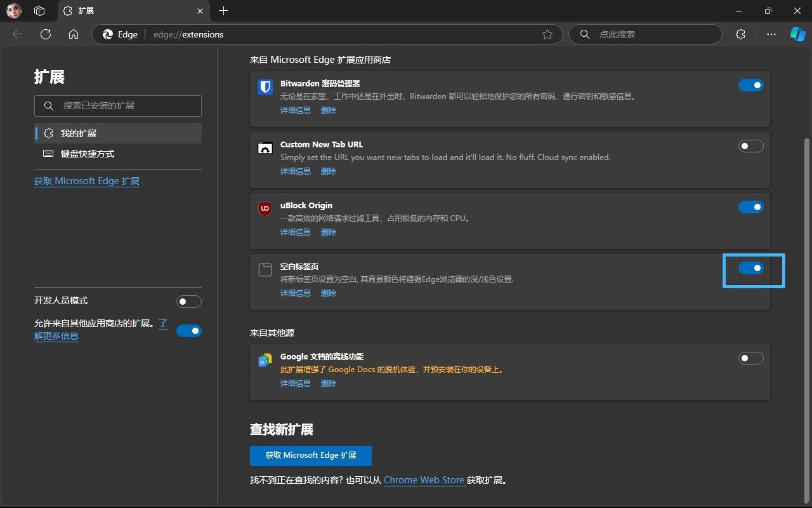
Task: Turn off the uBlock Origin extension
Action: [x=751, y=207]
